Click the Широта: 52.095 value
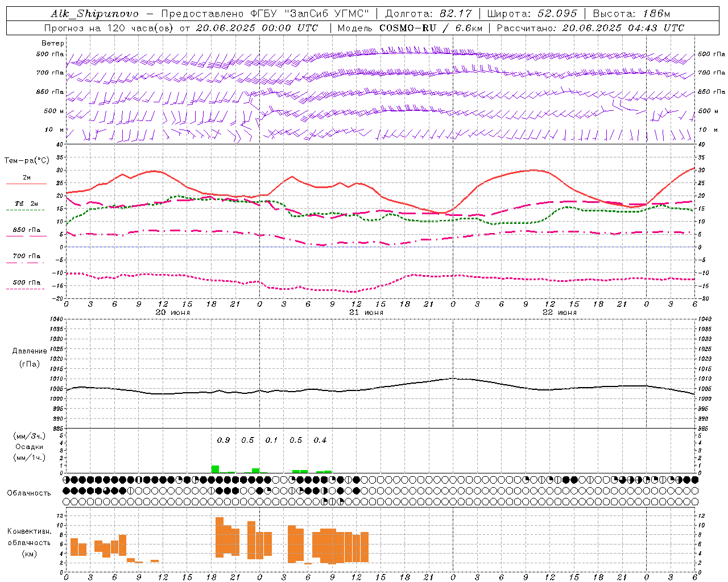 [x=532, y=14]
